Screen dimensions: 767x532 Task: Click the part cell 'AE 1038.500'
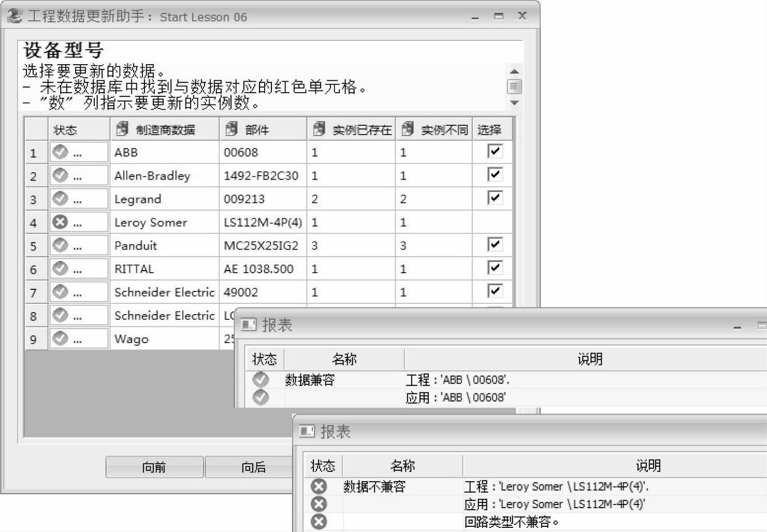click(263, 269)
